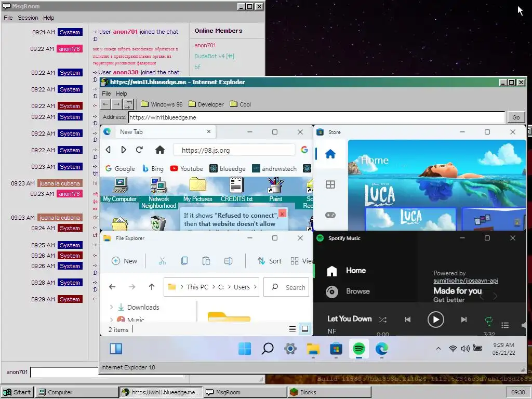
Task: Open the My Pictures folder icon
Action: 198,190
